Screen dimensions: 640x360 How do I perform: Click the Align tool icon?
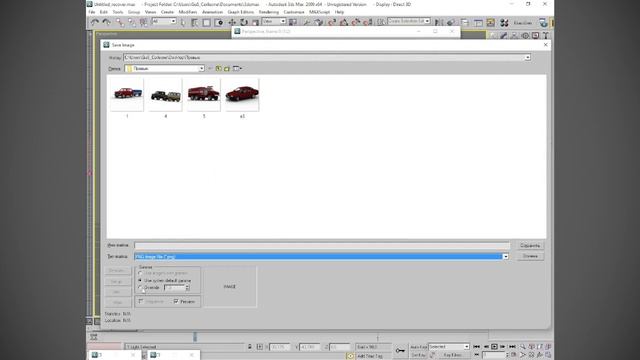click(451, 22)
